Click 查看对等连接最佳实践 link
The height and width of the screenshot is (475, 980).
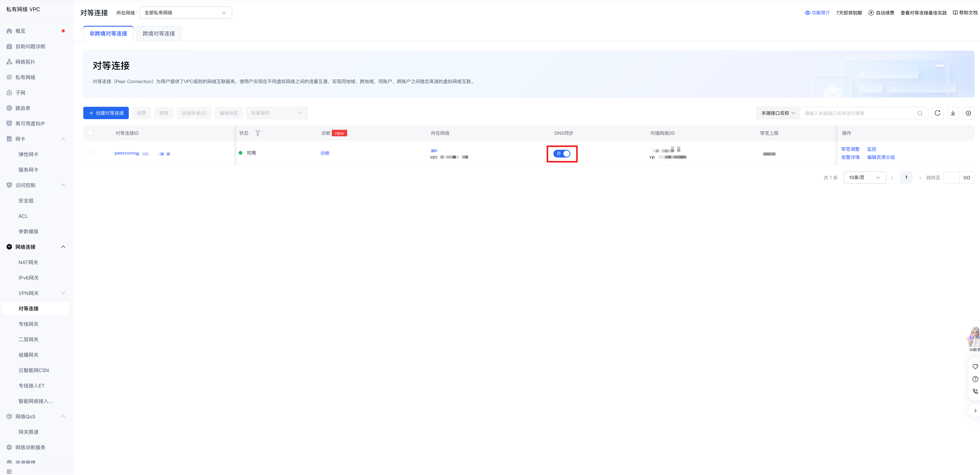923,13
